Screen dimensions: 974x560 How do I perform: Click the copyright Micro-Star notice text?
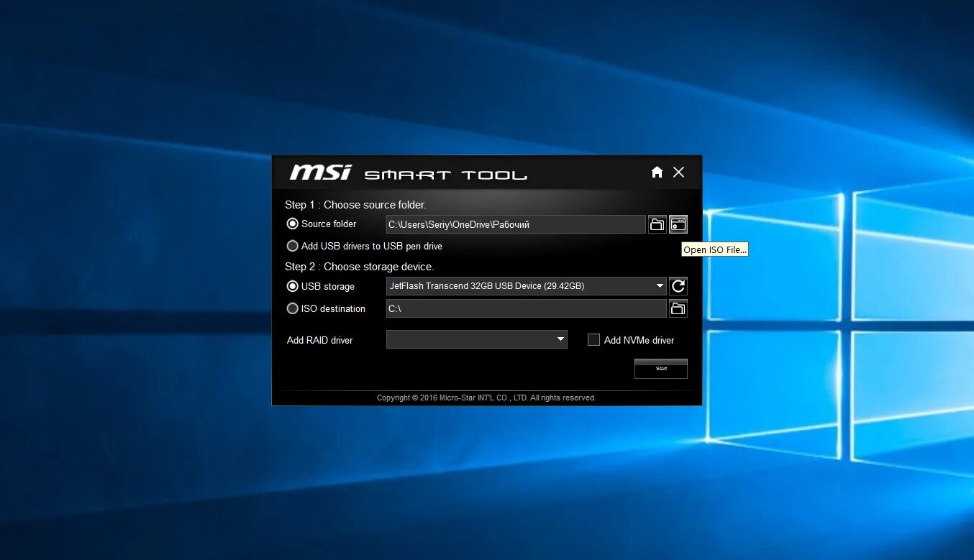point(486,398)
